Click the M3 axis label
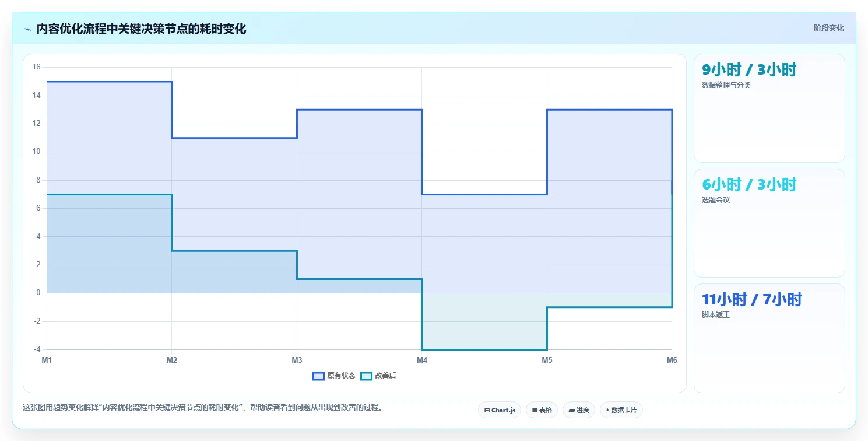This screenshot has width=868, height=441. [x=297, y=360]
